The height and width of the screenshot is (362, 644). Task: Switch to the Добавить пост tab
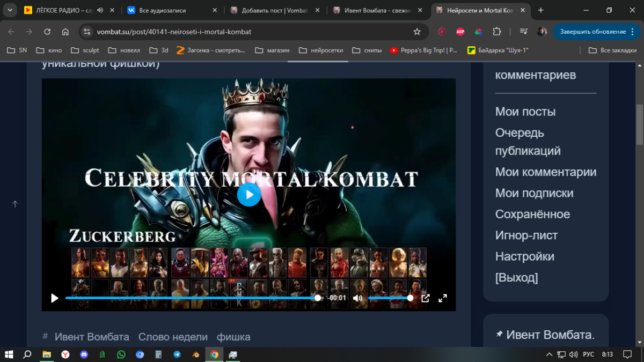click(275, 10)
